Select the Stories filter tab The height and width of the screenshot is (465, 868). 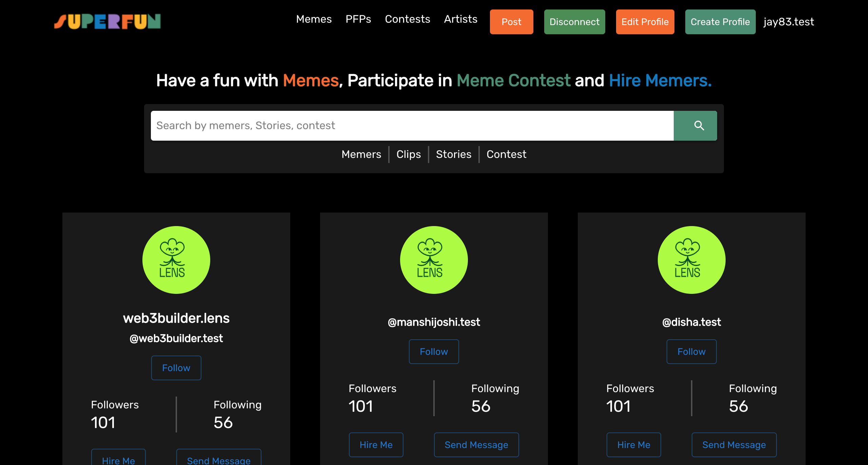(453, 155)
